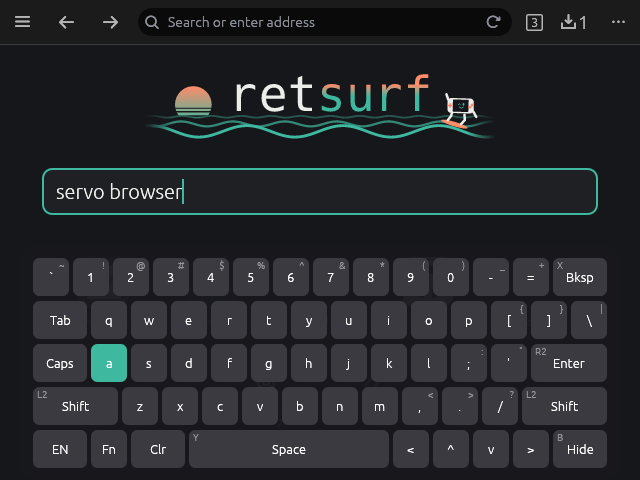Reload the current page

tap(493, 22)
